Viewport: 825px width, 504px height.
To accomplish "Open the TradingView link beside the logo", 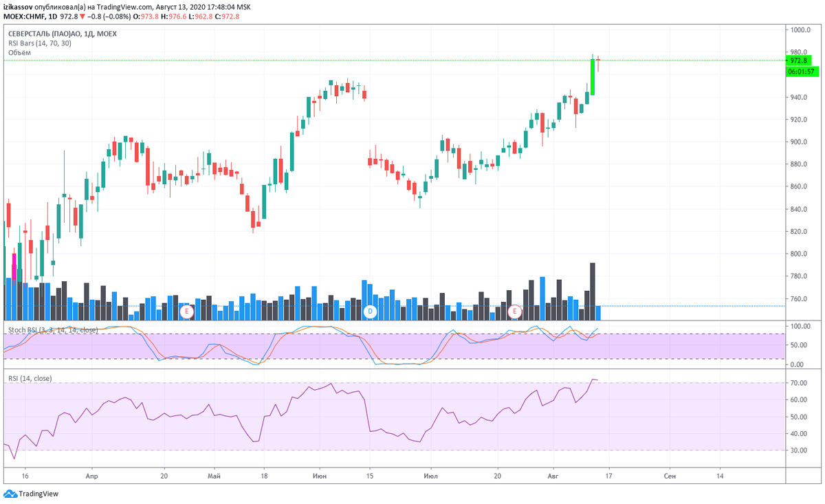I will pos(38,493).
